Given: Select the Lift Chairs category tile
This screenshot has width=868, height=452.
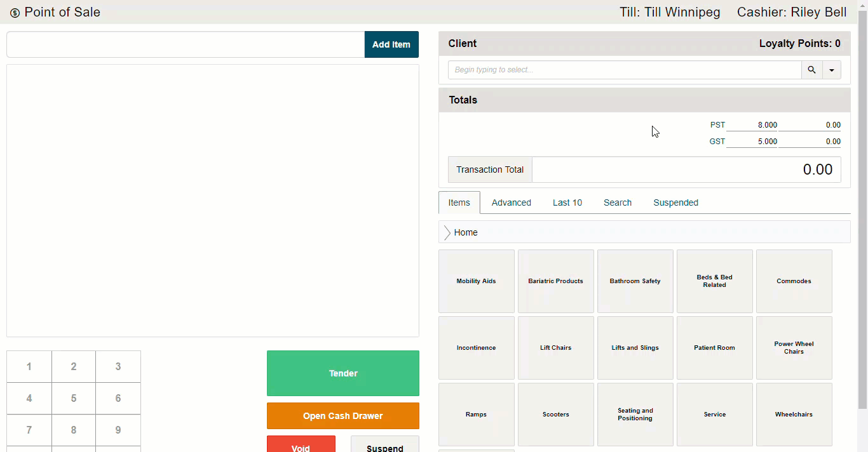Looking at the screenshot, I should point(556,348).
